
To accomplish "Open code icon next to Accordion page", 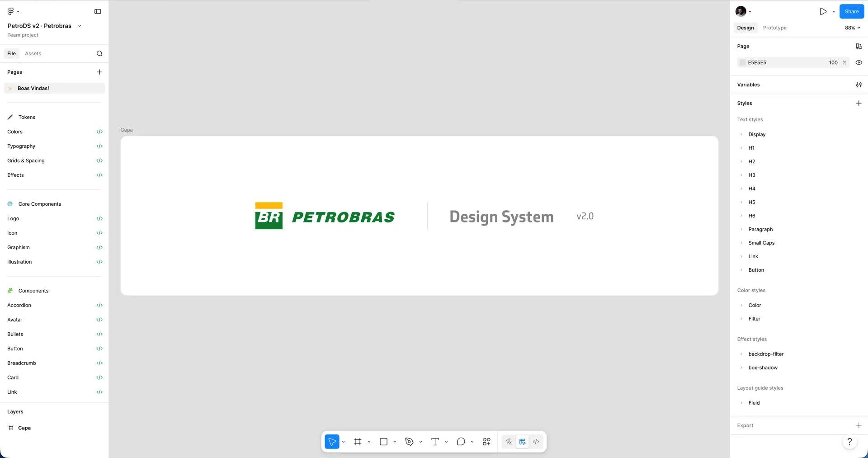I will tap(99, 305).
